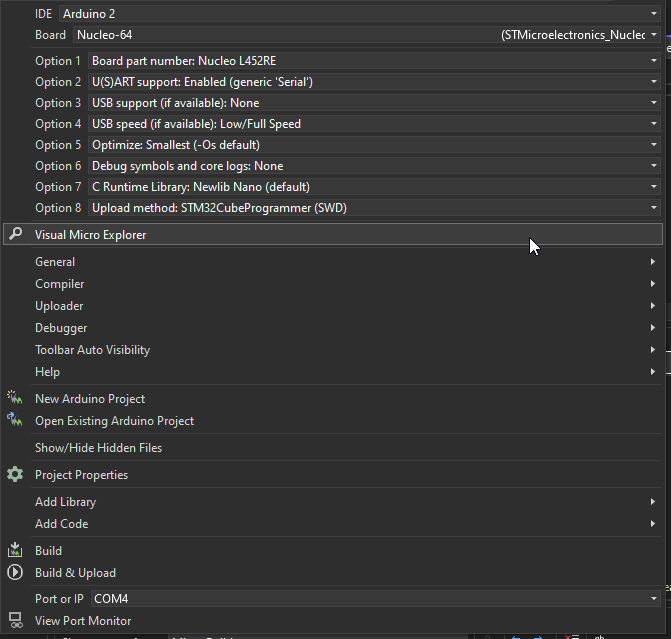Screen dimensions: 671x639
Task: Click the Add Code submenu arrow
Action: (x=653, y=523)
